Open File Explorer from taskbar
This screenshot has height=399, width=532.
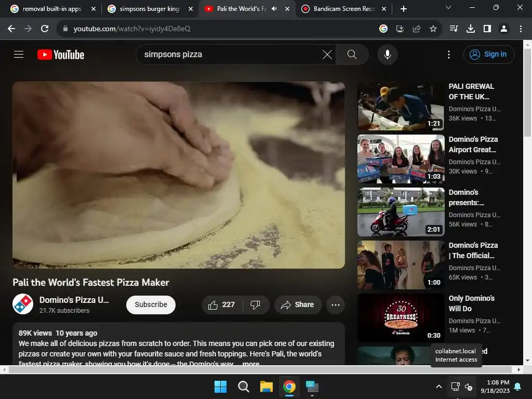coord(267,387)
